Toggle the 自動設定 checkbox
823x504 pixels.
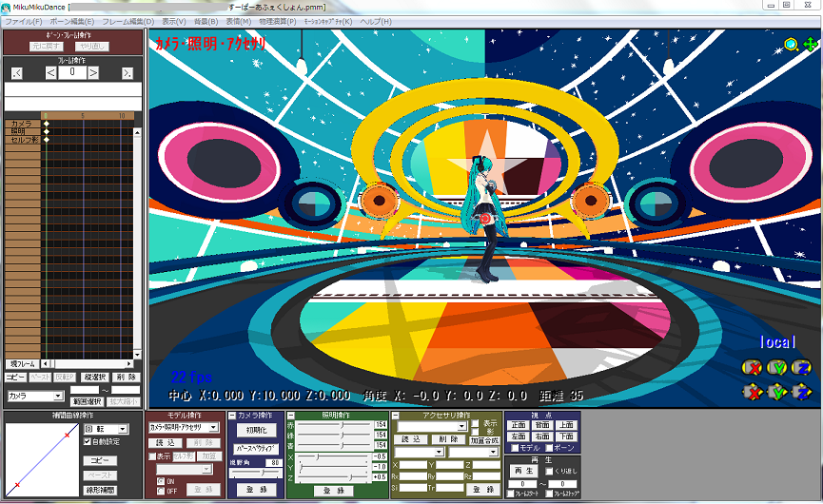click(x=88, y=441)
